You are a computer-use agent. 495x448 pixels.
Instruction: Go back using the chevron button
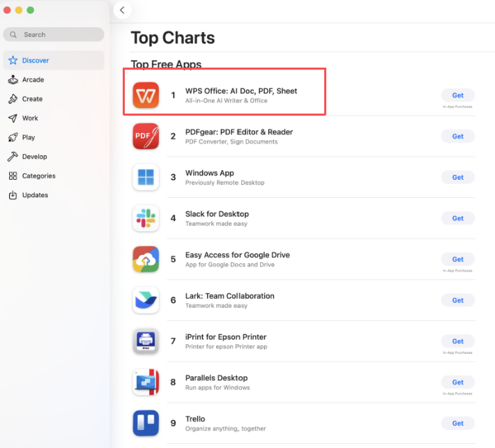tap(123, 10)
